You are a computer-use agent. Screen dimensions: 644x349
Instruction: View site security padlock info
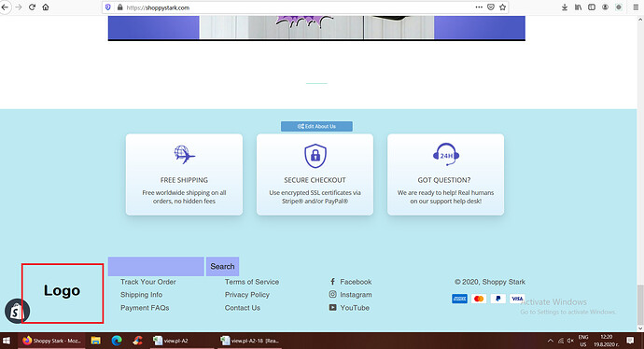pyautogui.click(x=119, y=7)
